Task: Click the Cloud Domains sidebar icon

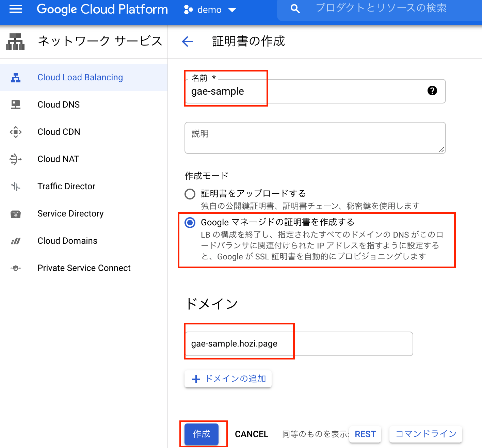Action: pyautogui.click(x=16, y=241)
